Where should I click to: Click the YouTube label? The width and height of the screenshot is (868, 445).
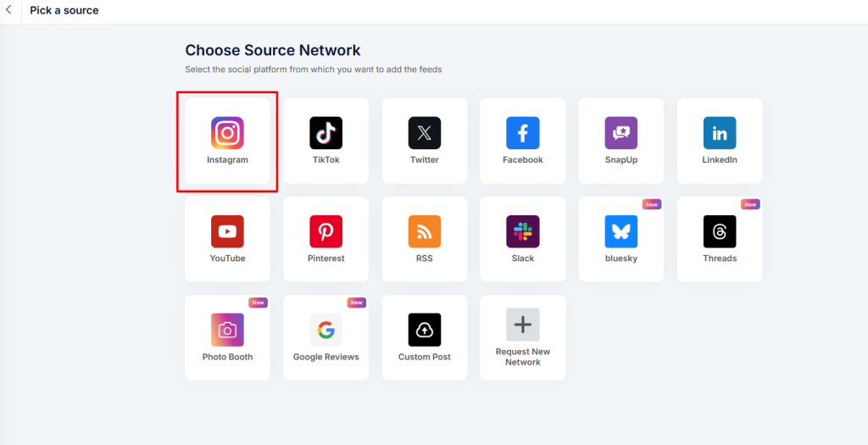point(227,259)
